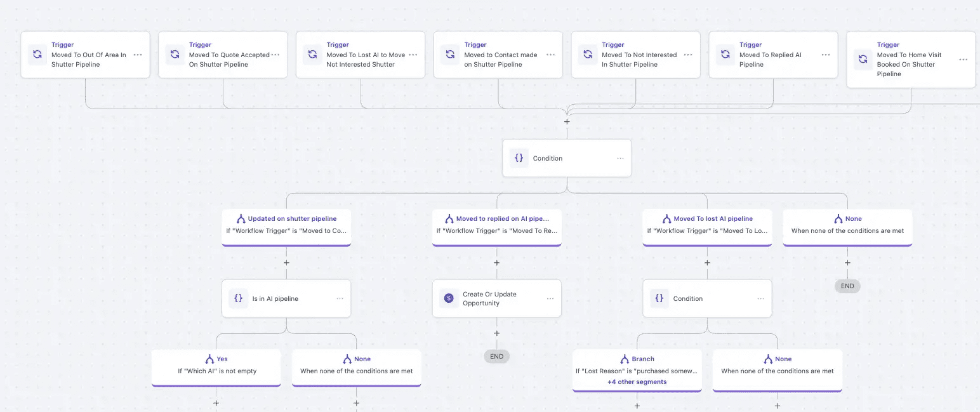Click the sync icon on Home Visit Booked trigger
The width and height of the screenshot is (980, 412).
(863, 60)
